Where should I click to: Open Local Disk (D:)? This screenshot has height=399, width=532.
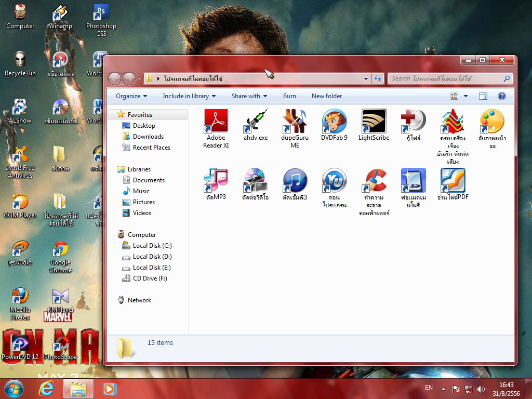[152, 257]
